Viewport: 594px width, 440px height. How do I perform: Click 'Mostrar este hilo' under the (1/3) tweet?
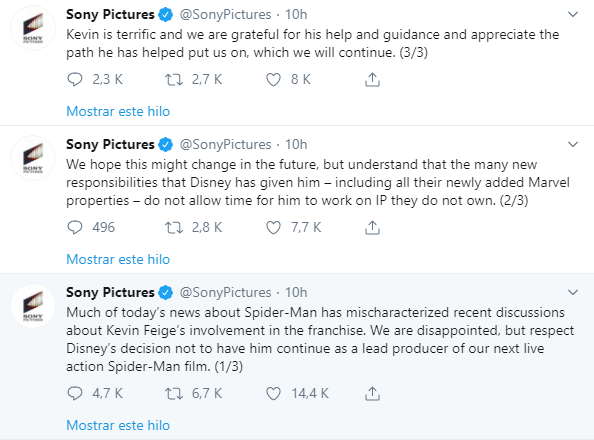118,425
